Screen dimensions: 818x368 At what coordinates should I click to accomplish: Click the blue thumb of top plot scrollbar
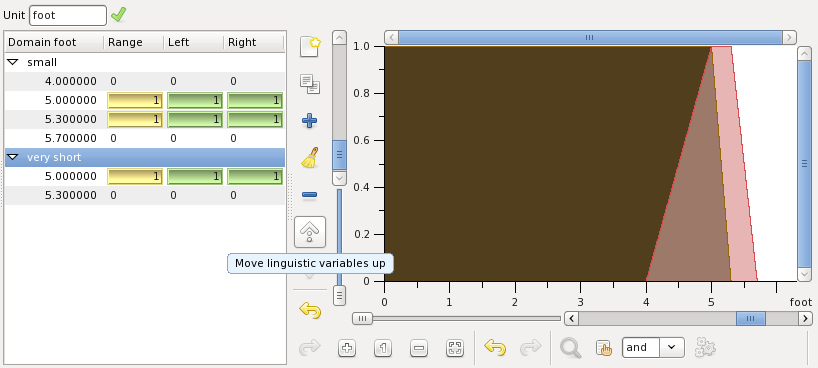pyautogui.click(x=590, y=38)
